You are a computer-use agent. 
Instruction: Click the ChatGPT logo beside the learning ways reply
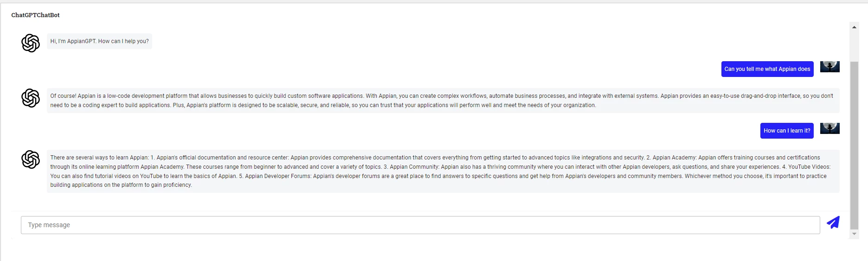(31, 159)
